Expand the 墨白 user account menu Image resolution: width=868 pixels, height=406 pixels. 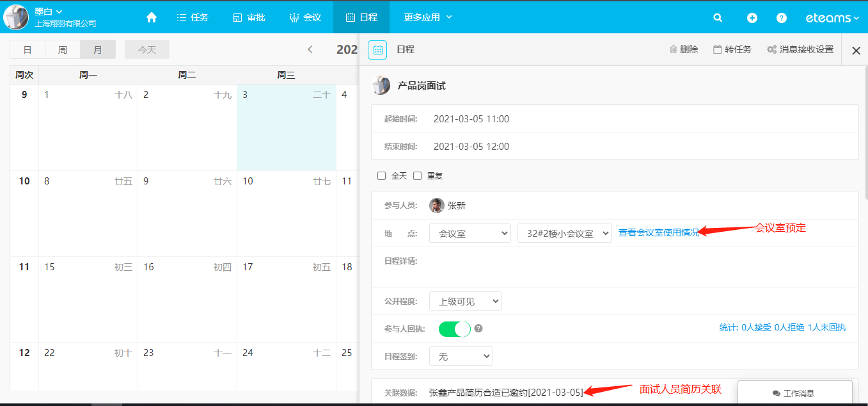pyautogui.click(x=49, y=12)
